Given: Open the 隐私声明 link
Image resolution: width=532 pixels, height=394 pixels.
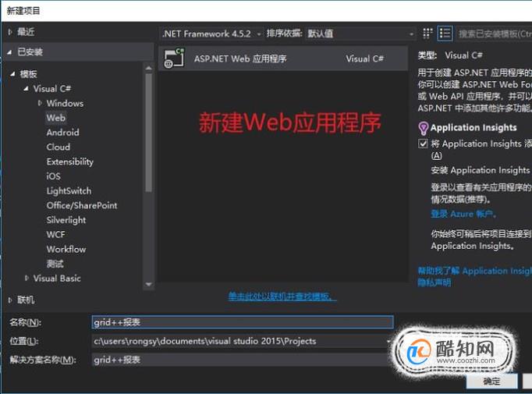Looking at the screenshot, I should tap(434, 282).
